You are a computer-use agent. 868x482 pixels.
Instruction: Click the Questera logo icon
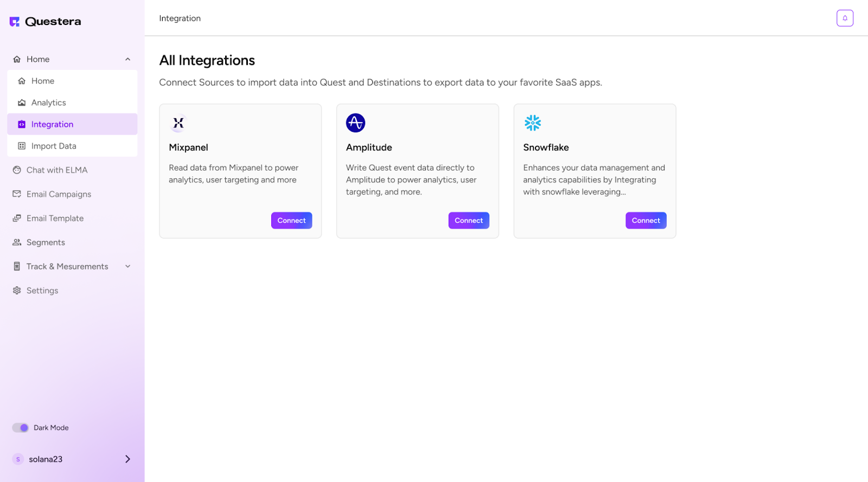[15, 22]
